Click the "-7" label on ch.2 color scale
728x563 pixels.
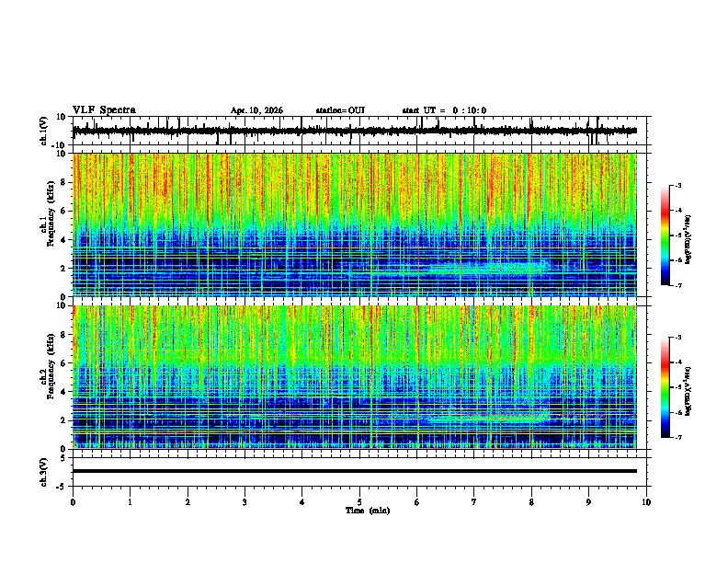coord(678,437)
